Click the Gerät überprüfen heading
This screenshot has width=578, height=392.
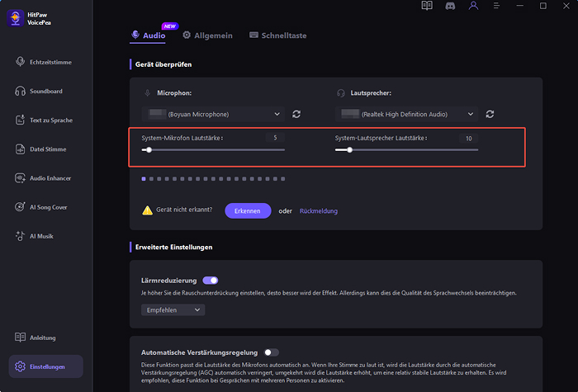(163, 64)
